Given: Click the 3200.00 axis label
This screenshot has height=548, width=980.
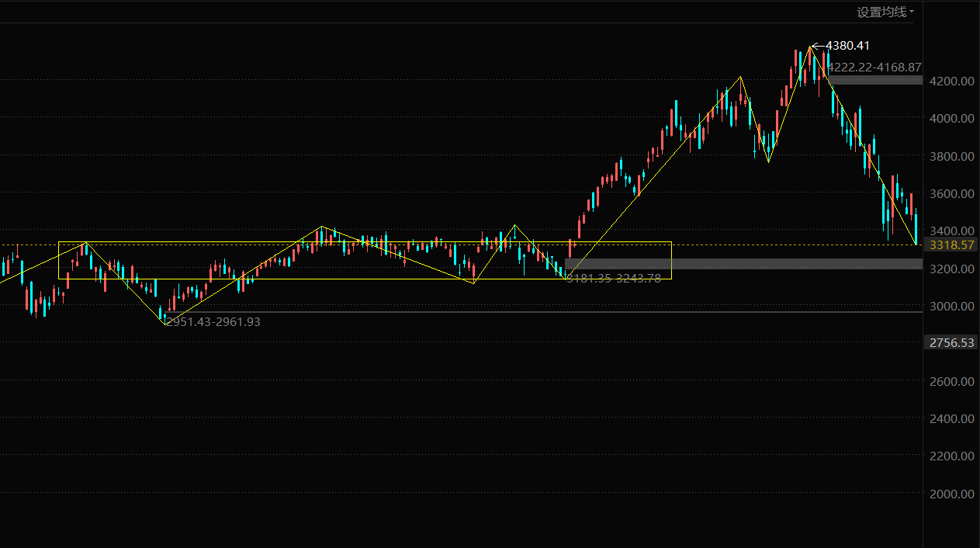Looking at the screenshot, I should pyautogui.click(x=952, y=269).
